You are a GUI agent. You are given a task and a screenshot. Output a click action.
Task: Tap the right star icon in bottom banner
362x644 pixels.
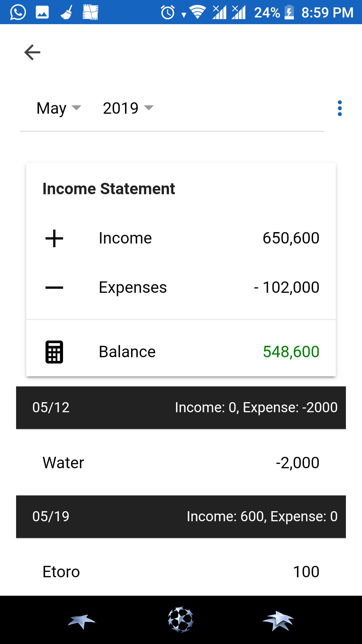tap(278, 621)
